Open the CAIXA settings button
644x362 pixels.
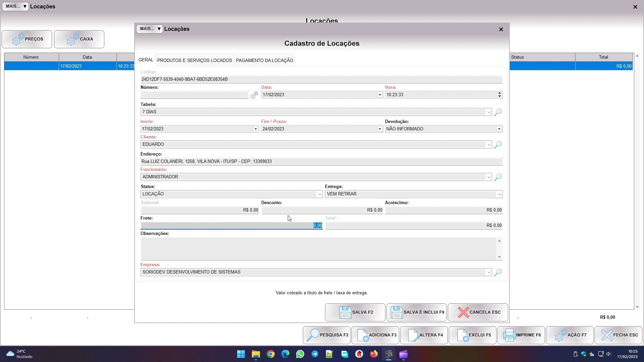(79, 39)
